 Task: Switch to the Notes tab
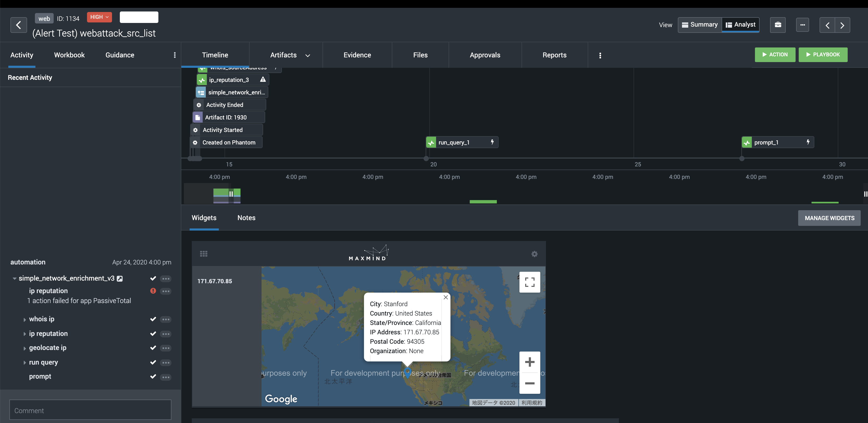246,218
